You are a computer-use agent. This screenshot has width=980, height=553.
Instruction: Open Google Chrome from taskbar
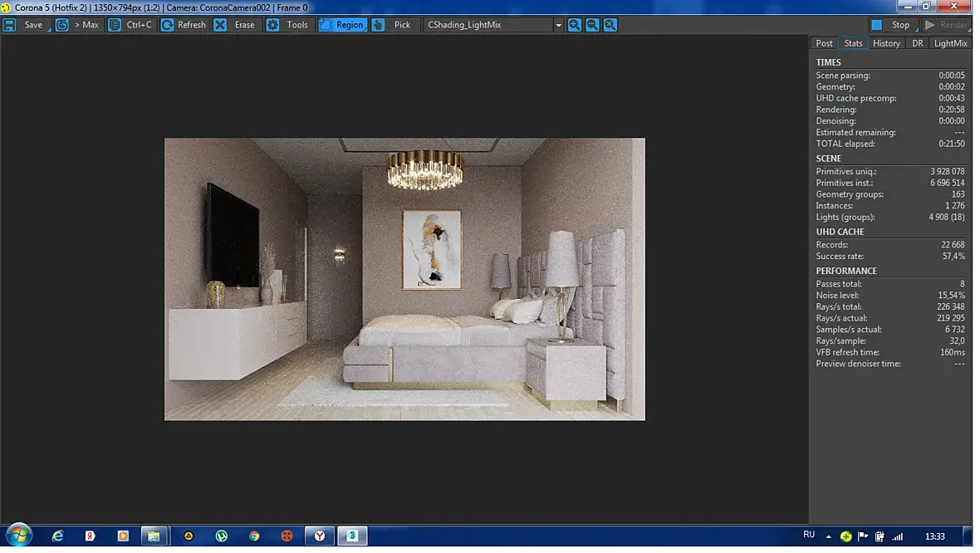pyautogui.click(x=254, y=536)
